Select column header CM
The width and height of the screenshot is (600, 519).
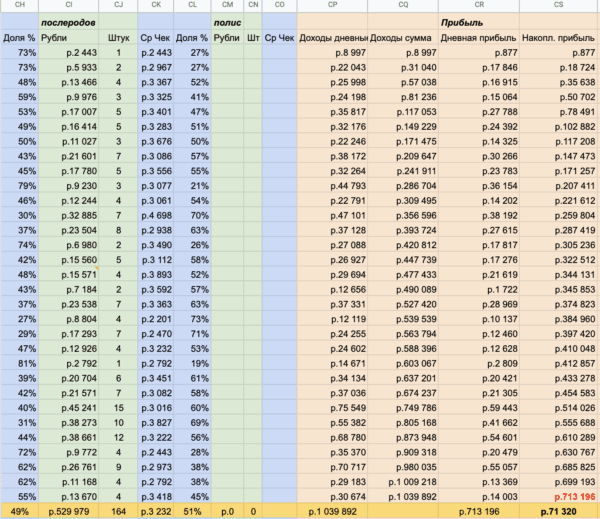[x=227, y=5]
